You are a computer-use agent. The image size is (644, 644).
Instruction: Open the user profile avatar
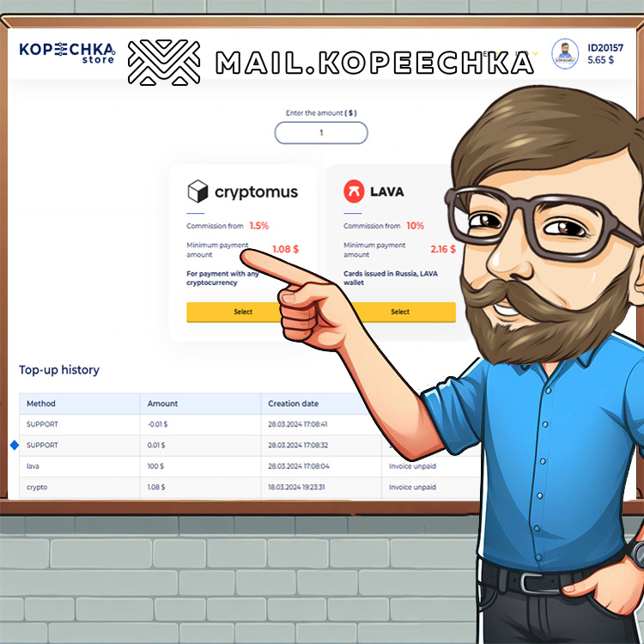565,54
